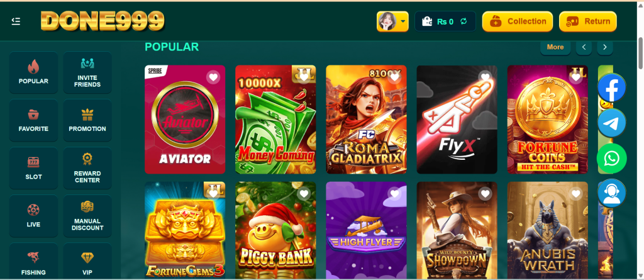The width and height of the screenshot is (644, 280).
Task: Open the Facebook floating icon
Action: [611, 87]
